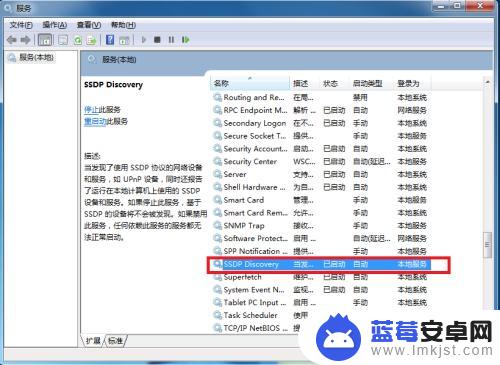Viewport: 500px width, 365px height.
Task: Sort by the 描述 column header
Action: pyautogui.click(x=305, y=83)
